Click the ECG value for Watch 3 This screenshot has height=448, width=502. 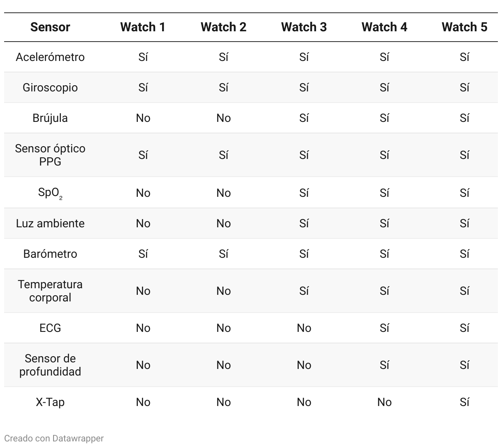(x=304, y=328)
